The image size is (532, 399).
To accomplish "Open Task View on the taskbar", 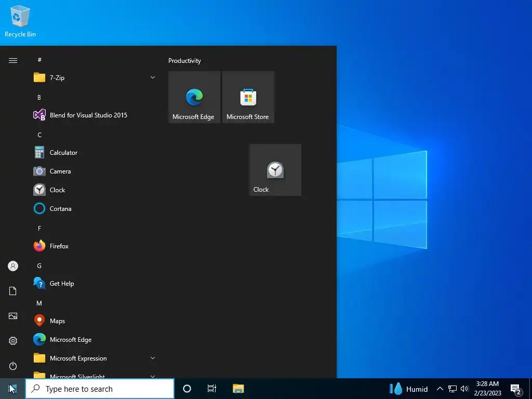I will click(x=212, y=389).
